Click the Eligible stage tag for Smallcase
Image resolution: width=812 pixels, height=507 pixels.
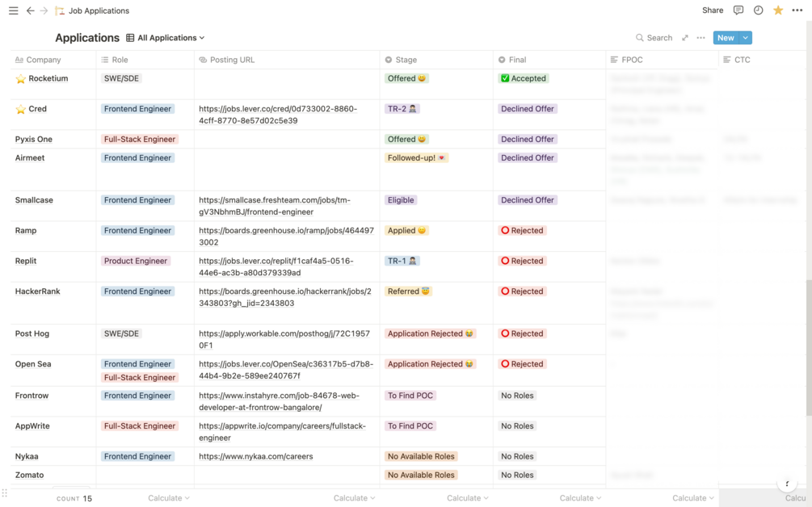(x=401, y=200)
